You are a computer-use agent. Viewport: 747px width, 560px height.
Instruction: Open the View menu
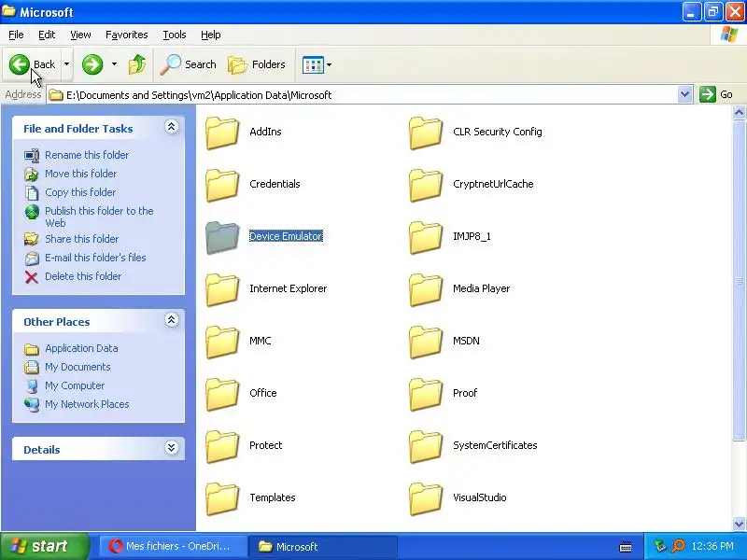80,35
